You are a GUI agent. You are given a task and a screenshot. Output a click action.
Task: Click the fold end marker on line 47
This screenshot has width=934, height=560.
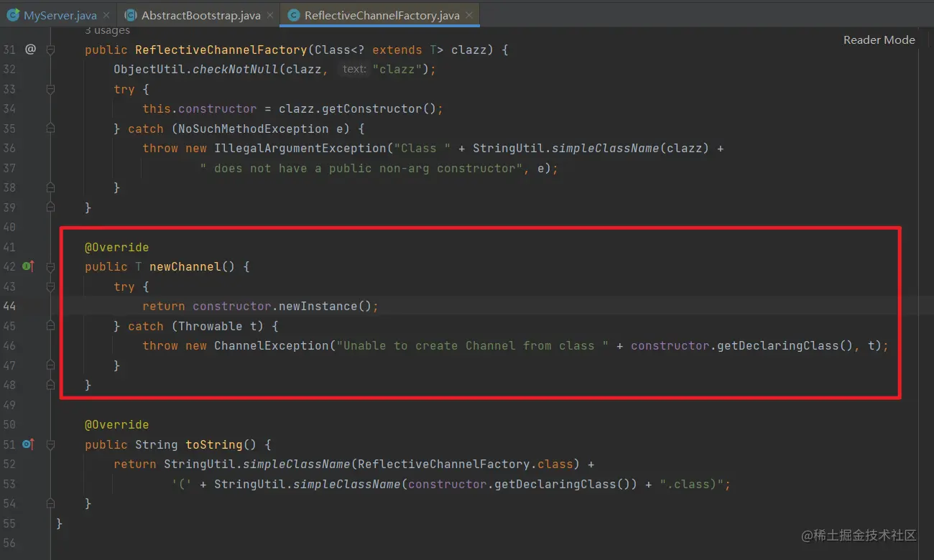[50, 365]
